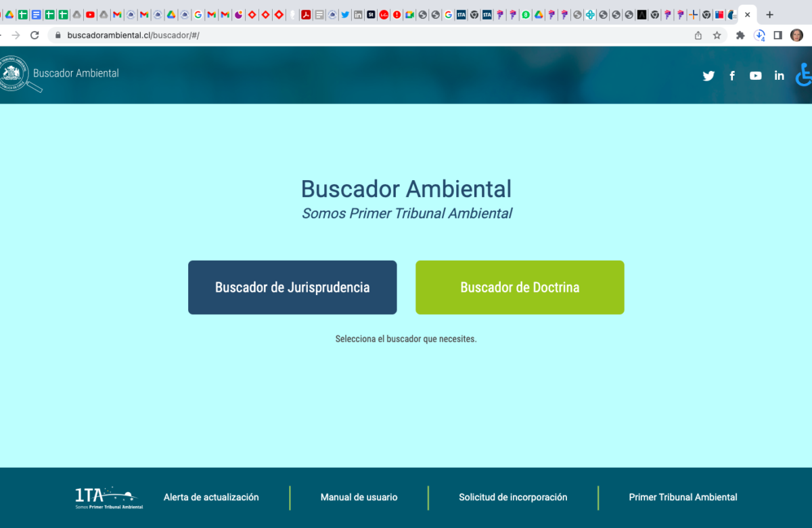Switch to the YouTube tab
The width and height of the screenshot is (812, 528).
tap(90, 15)
